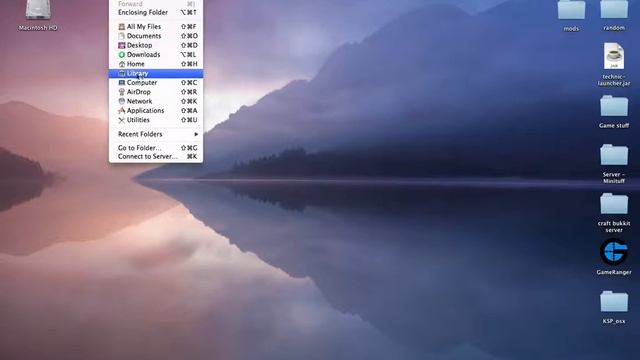Screen dimensions: 640x360
Task: Open Macintosh HD drive icon
Action: (x=38, y=10)
